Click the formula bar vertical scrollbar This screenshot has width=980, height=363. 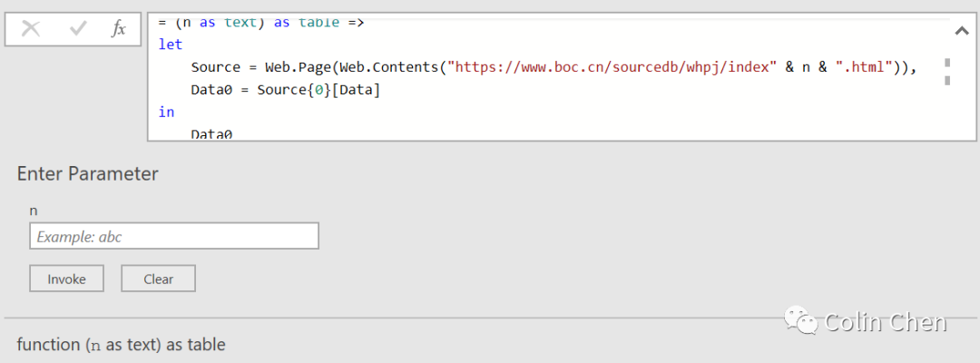[x=947, y=72]
